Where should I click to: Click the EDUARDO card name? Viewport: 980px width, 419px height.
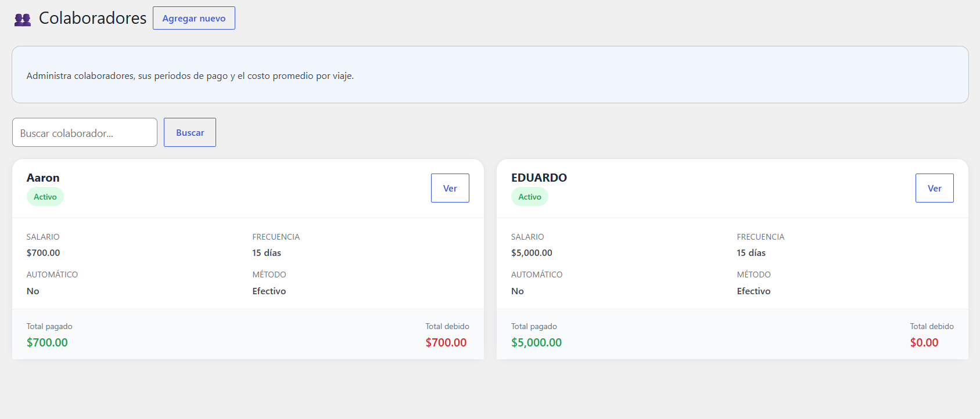539,178
